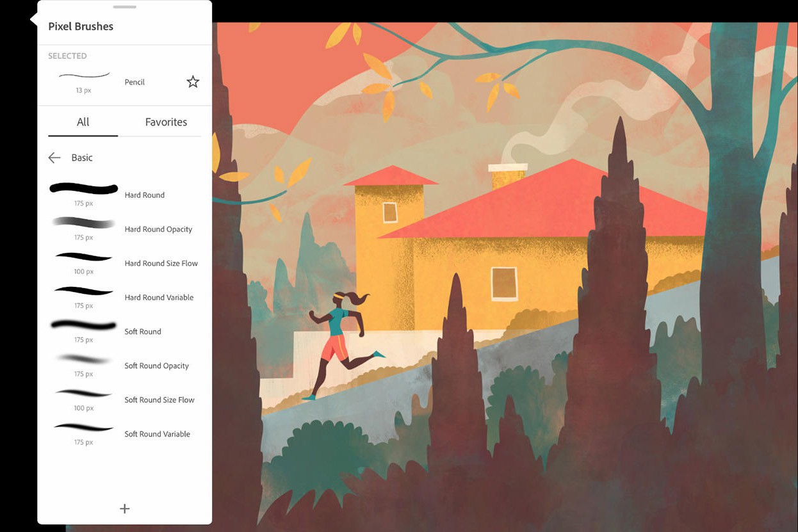
Task: Choose the Soft Round brush label
Action: (143, 332)
